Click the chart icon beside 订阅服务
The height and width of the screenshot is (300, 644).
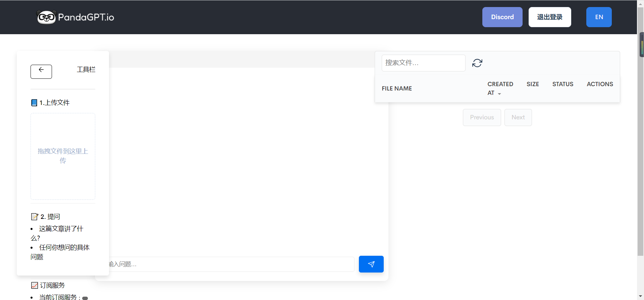pos(35,285)
